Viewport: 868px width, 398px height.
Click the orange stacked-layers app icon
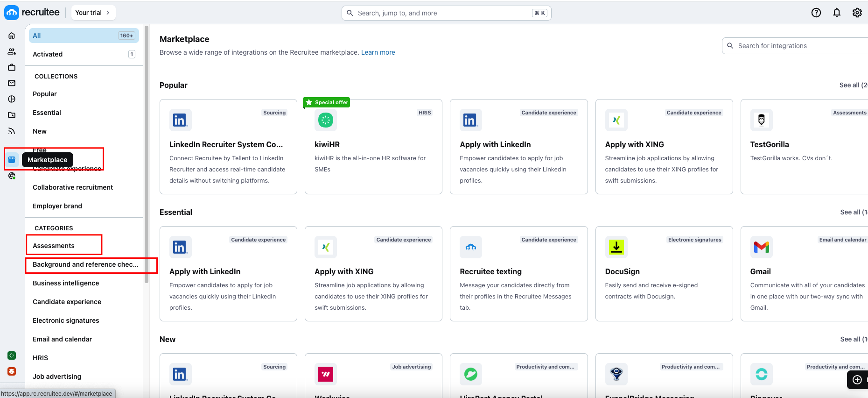point(12,371)
